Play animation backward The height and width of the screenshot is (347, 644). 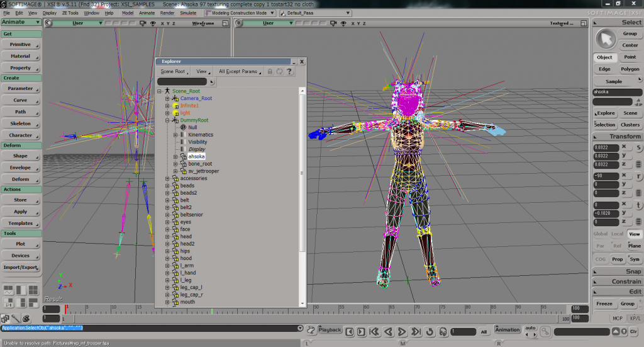coord(388,332)
